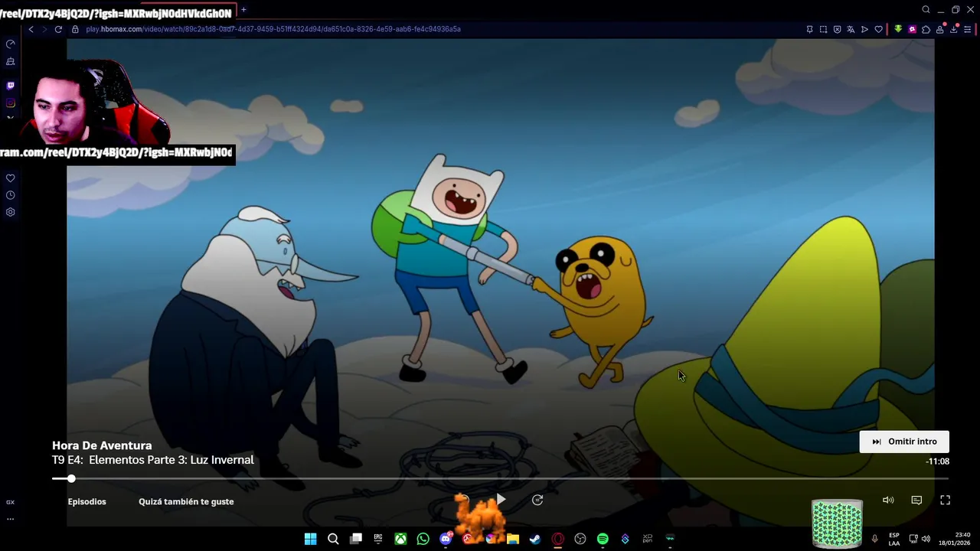Click the video progress scrubber handle
The image size is (980, 551).
71,478
